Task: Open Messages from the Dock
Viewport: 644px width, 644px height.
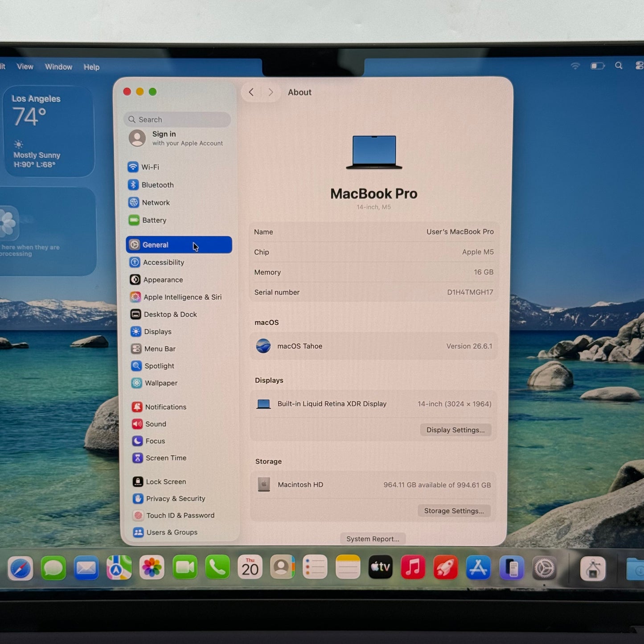Action: click(53, 568)
